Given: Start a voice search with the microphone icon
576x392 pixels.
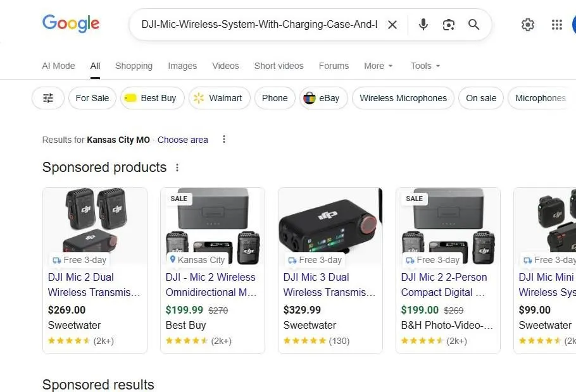Looking at the screenshot, I should [423, 25].
